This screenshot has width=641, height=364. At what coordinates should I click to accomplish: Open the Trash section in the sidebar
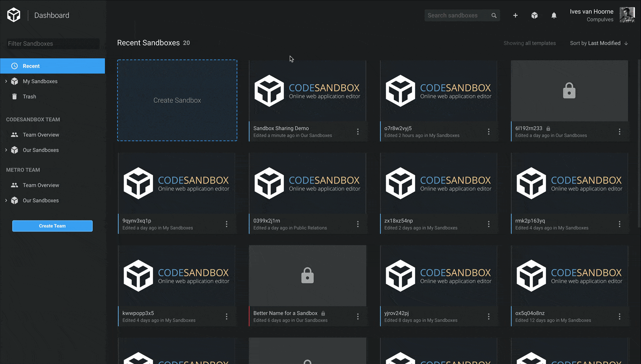click(30, 97)
